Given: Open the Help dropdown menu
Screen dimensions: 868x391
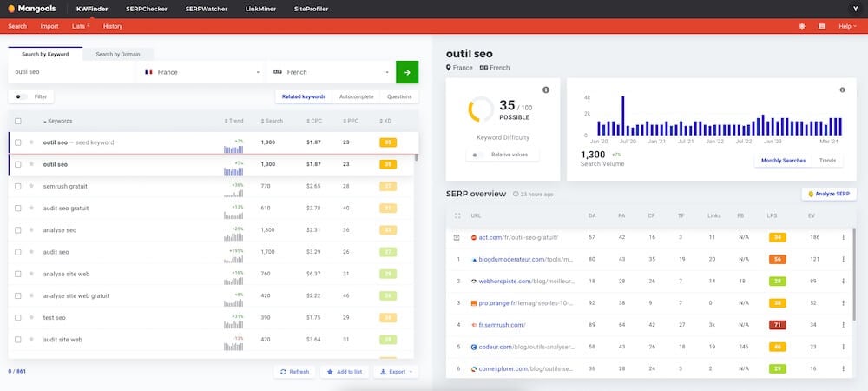Looking at the screenshot, I should tap(847, 26).
